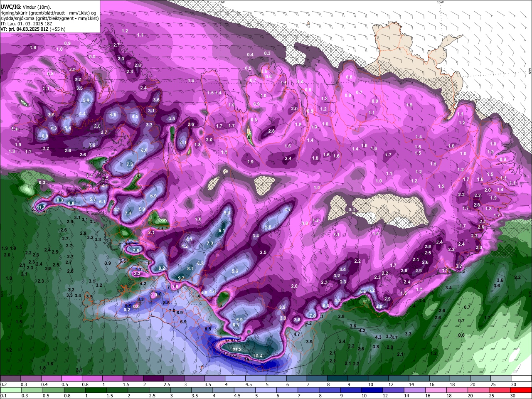Click the 4.3 value off the southeast coast
The image size is (532, 399).
coord(378,337)
